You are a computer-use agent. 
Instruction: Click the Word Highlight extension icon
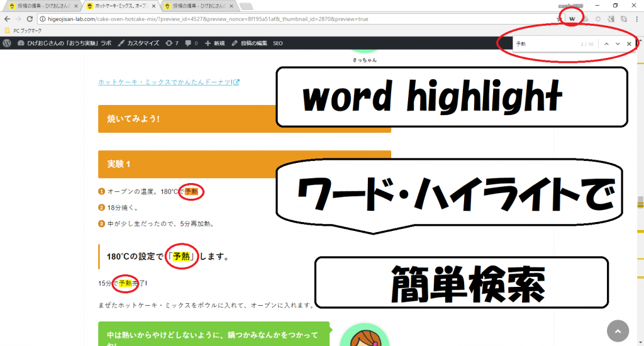click(x=572, y=19)
